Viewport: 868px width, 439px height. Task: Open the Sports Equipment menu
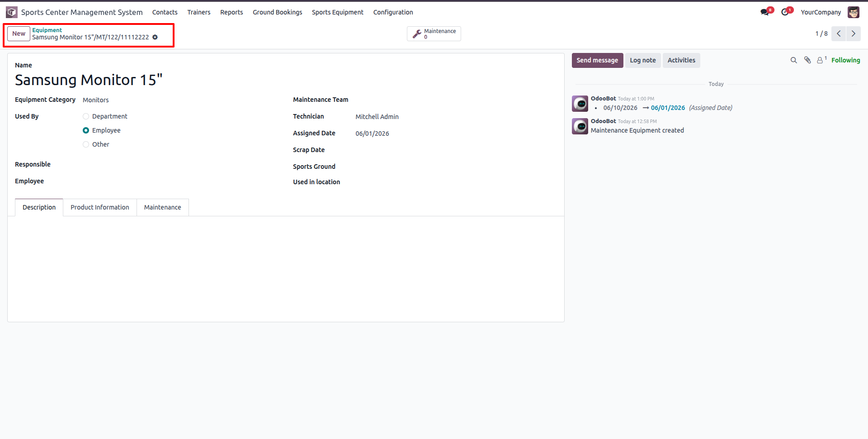coord(338,12)
